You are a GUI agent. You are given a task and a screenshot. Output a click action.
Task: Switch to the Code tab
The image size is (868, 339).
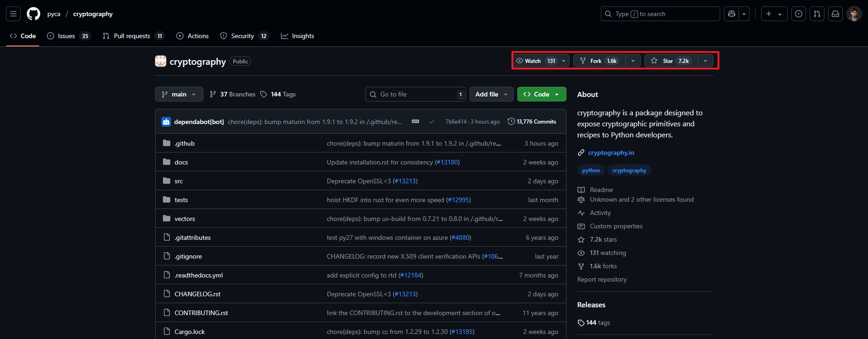click(x=23, y=36)
